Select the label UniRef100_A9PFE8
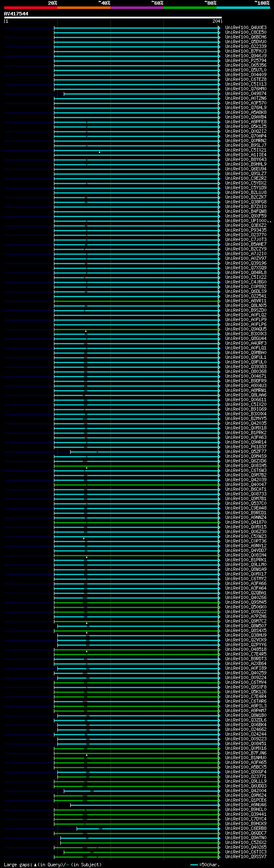 pyautogui.click(x=246, y=122)
